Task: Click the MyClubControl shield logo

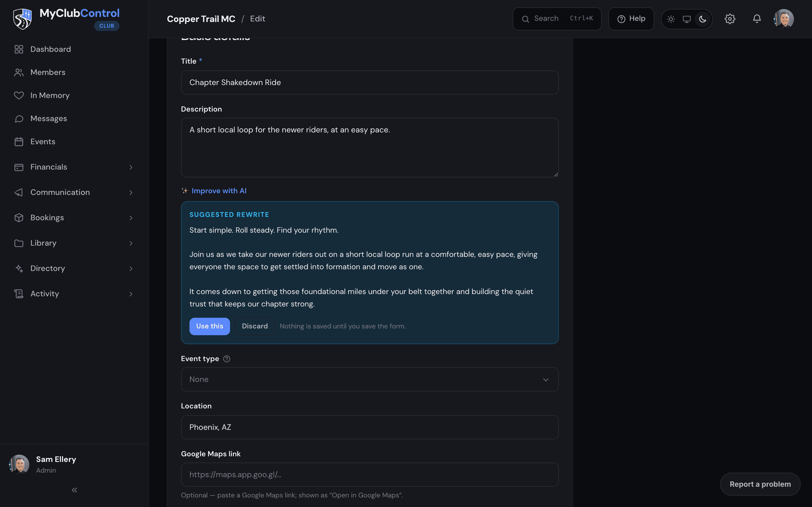Action: (23, 19)
